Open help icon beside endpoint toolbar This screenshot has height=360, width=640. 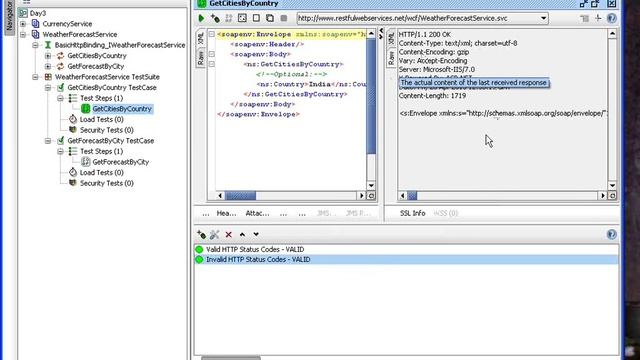point(611,18)
